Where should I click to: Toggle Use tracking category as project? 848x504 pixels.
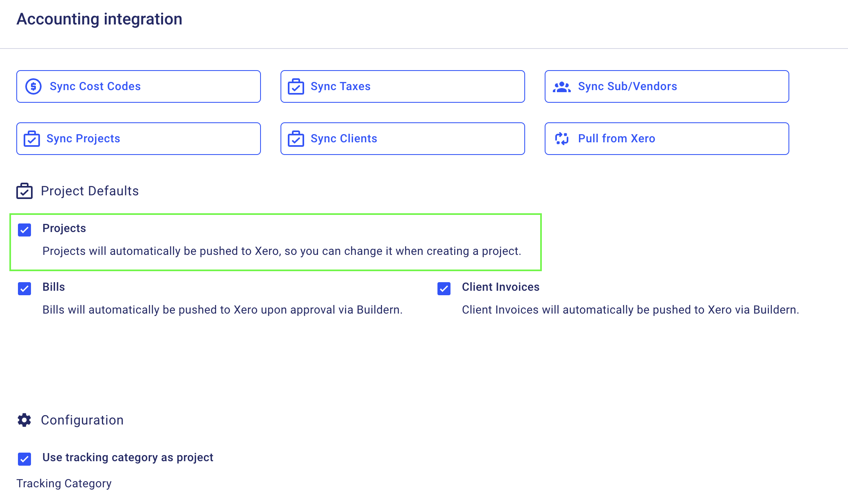click(x=24, y=459)
